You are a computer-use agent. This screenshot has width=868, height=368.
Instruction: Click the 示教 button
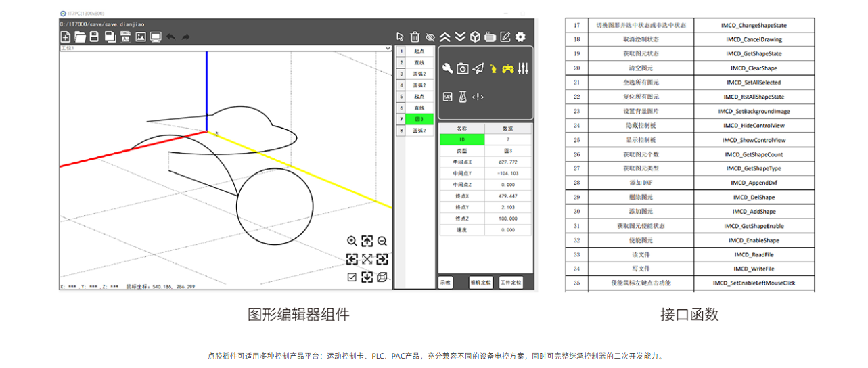[x=445, y=282]
